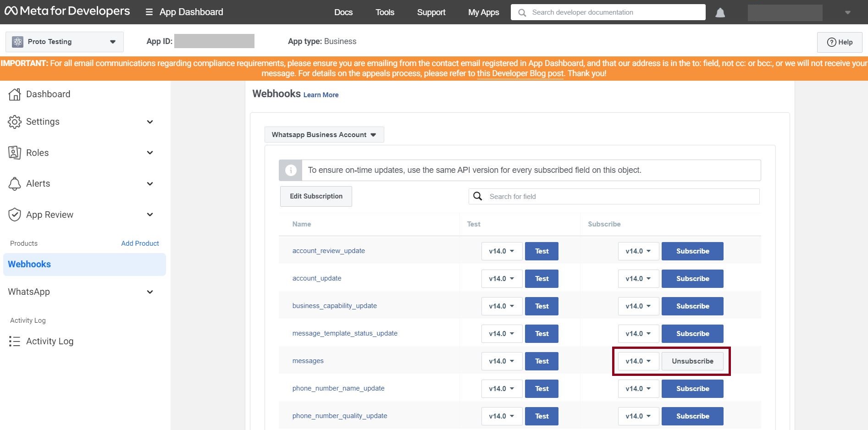Open the App Dashboard hamburger menu icon
The width and height of the screenshot is (868, 430).
[x=149, y=12]
